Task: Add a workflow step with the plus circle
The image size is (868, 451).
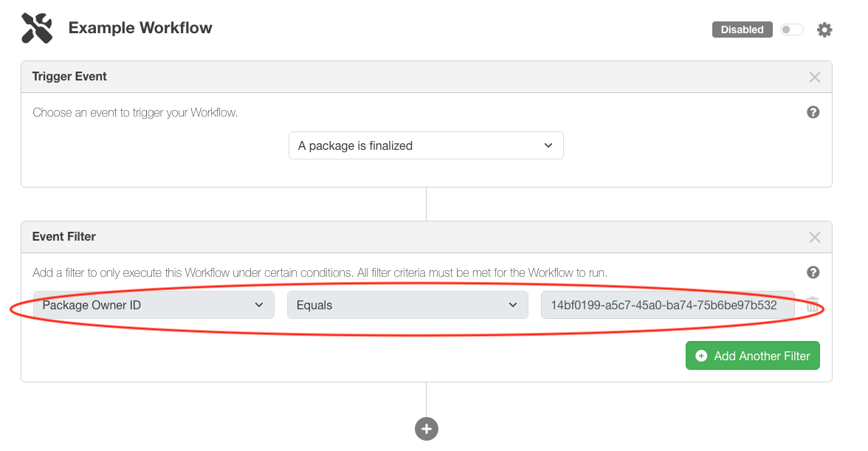Action: [427, 429]
